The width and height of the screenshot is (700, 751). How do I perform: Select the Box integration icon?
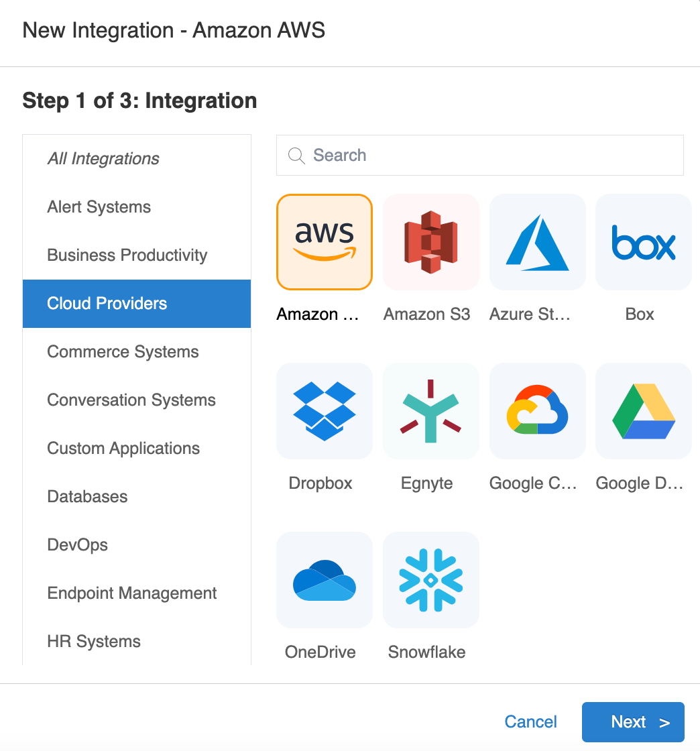pos(643,242)
